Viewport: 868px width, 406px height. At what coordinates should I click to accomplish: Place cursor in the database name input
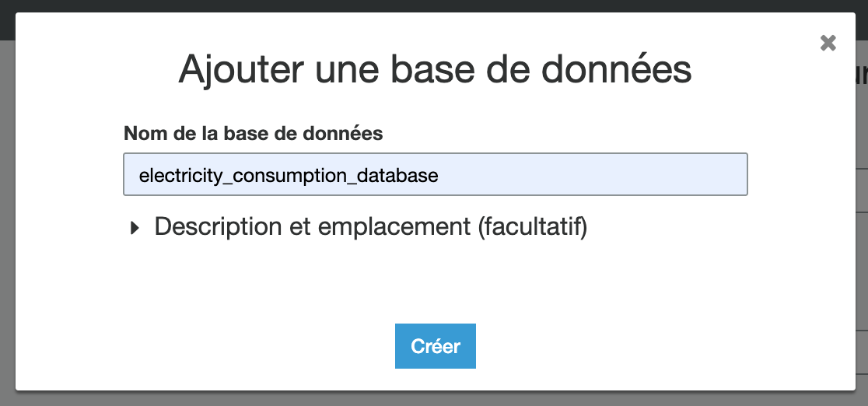pyautogui.click(x=435, y=174)
